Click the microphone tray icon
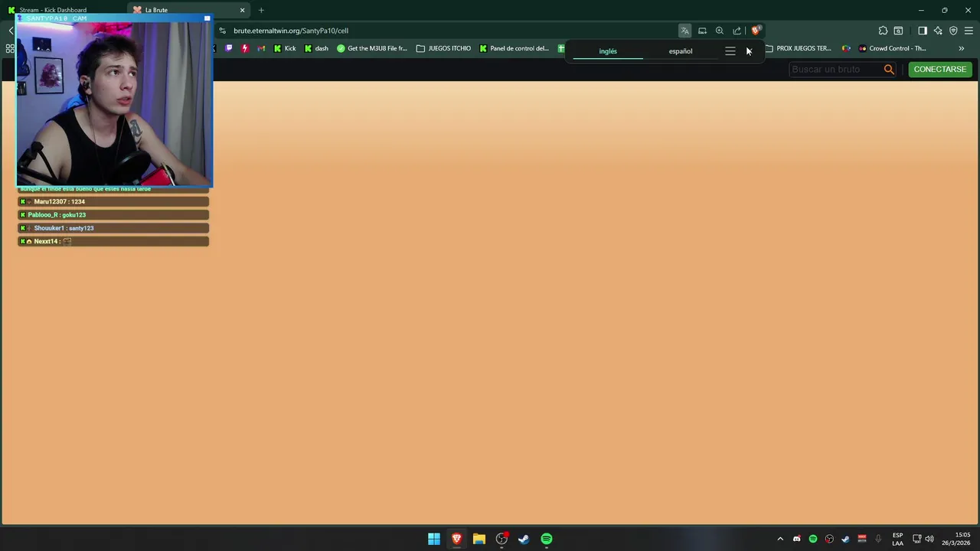 [878, 539]
